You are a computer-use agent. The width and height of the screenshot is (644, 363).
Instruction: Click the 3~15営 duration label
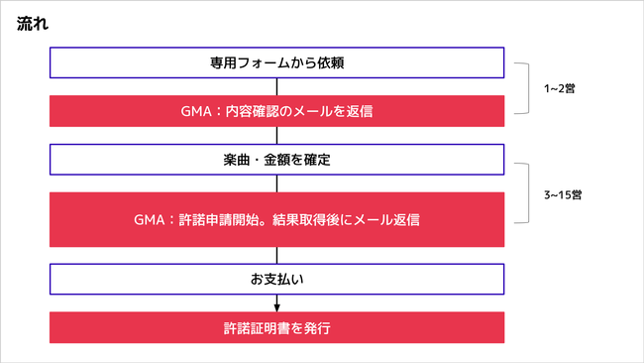(563, 194)
